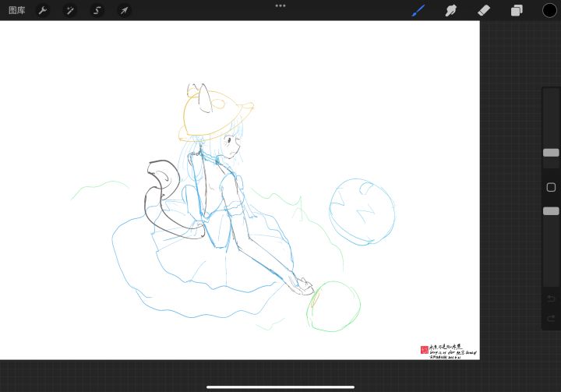This screenshot has height=392, width=561.
Task: Activate the Selection S tool
Action: coord(97,10)
